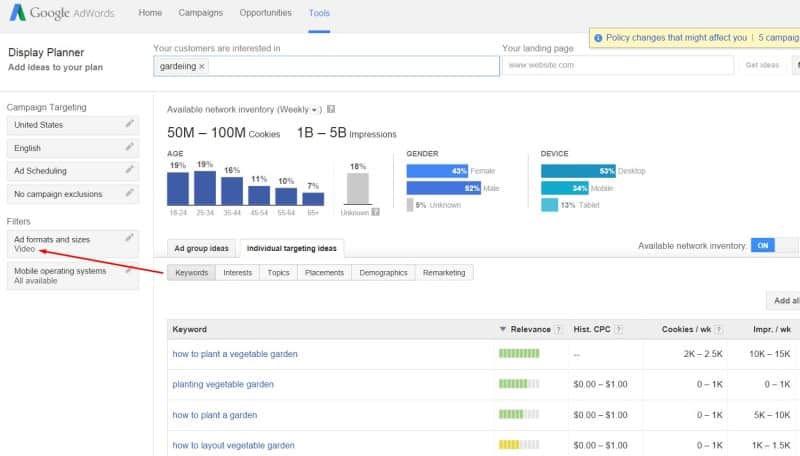Open help icon under Unknown age bar

click(376, 212)
